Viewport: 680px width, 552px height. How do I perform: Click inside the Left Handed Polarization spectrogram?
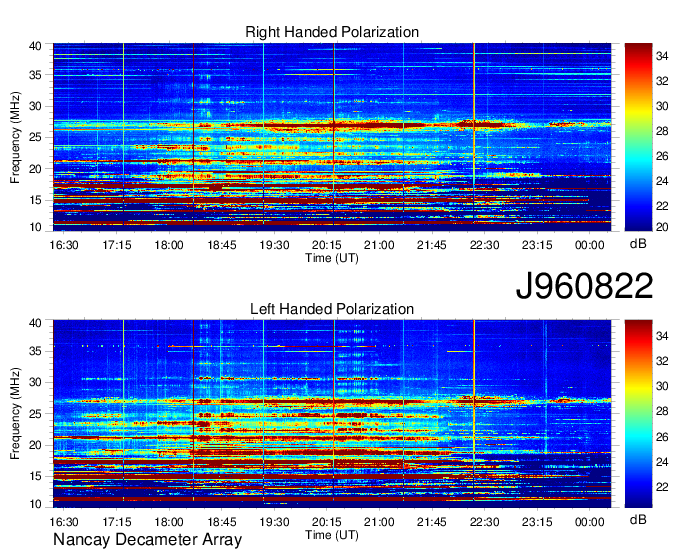tap(332, 413)
